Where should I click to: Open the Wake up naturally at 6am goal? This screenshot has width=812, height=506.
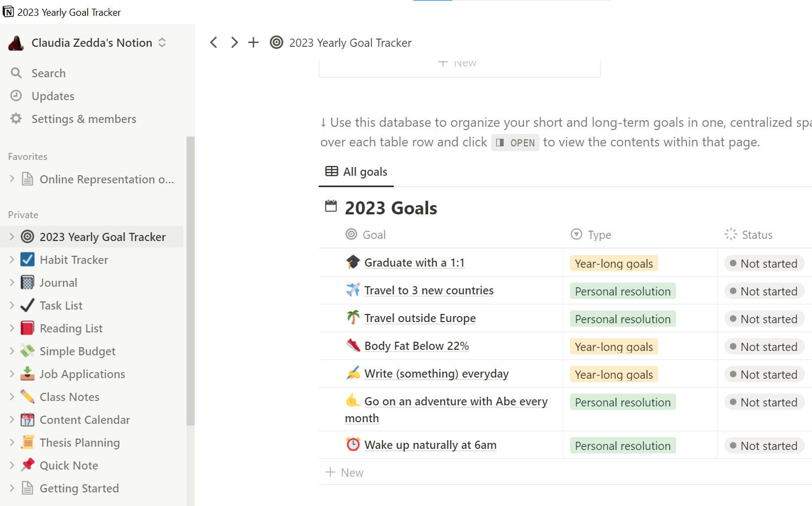point(430,445)
